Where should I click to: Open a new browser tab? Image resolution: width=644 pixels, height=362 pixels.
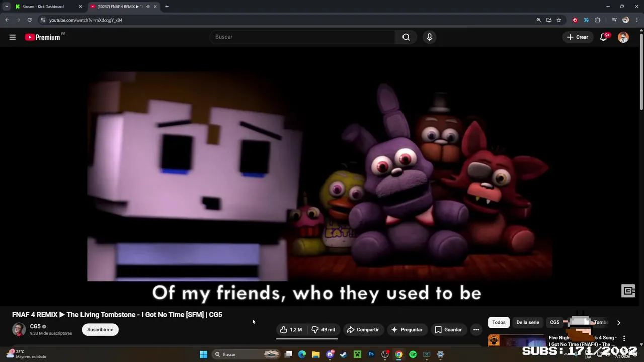[x=167, y=7]
